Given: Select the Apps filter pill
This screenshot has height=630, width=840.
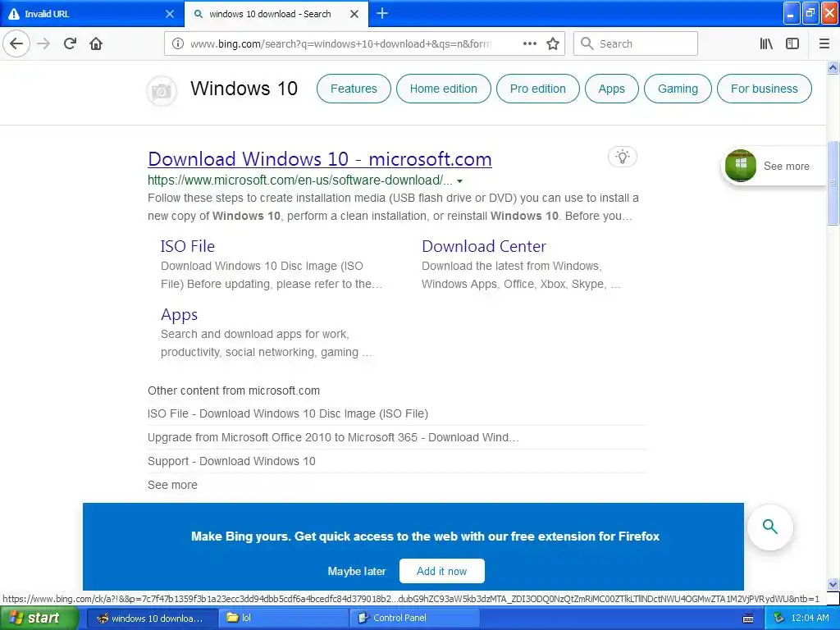Looking at the screenshot, I should click(x=611, y=89).
